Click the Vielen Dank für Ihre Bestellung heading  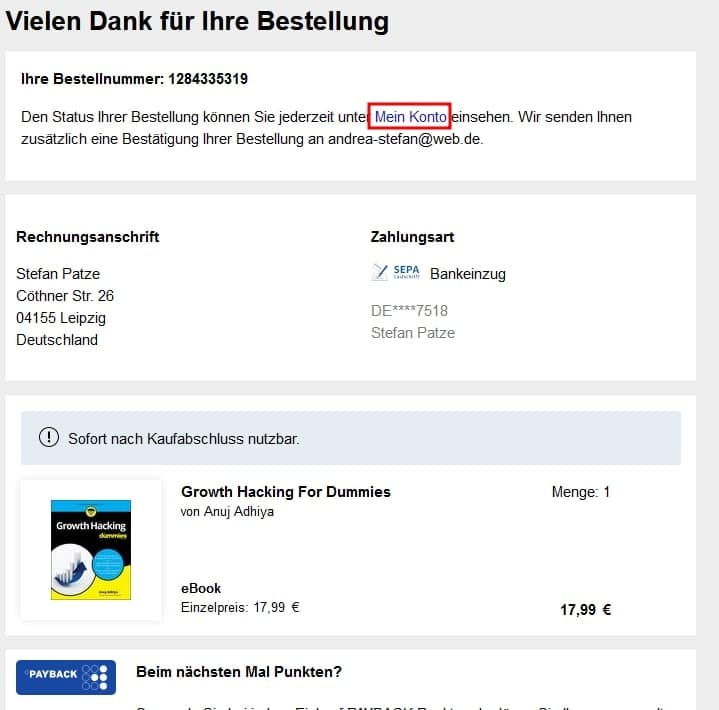coord(197,21)
